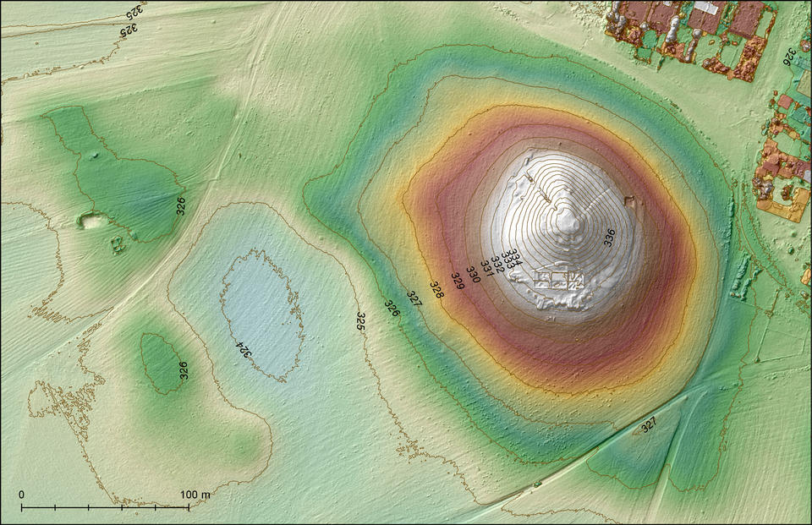Click the 334 contour label near the summit
The width and height of the screenshot is (812, 525).
pyautogui.click(x=514, y=257)
